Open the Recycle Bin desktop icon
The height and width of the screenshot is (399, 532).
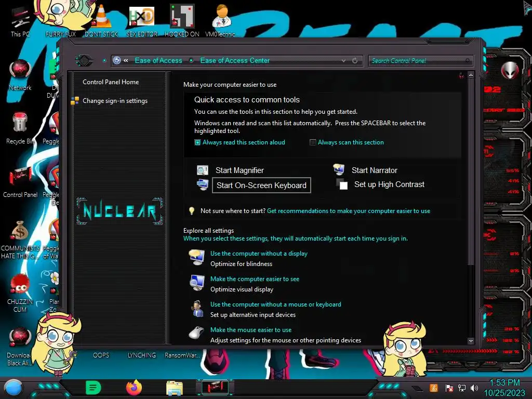tap(20, 128)
